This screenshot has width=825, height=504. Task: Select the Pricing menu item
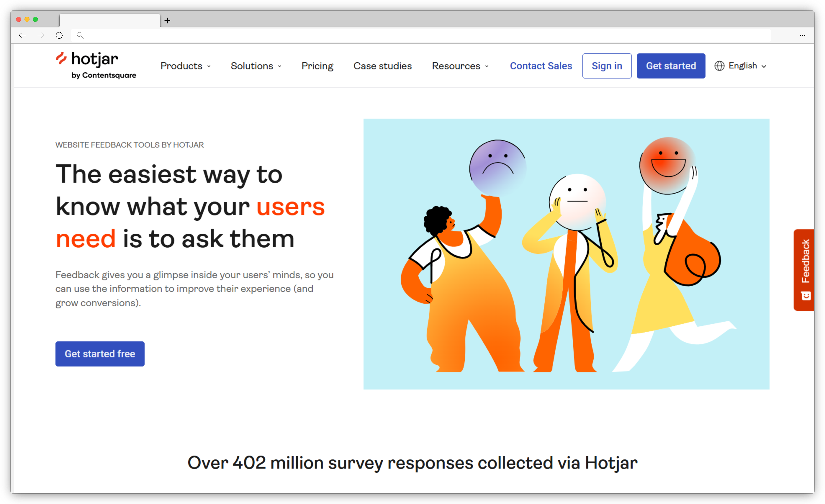point(316,66)
